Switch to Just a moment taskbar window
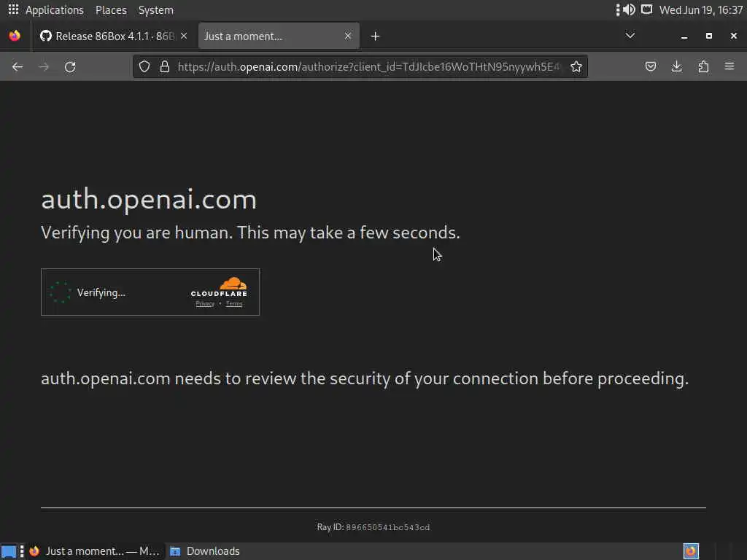Image resolution: width=747 pixels, height=560 pixels. click(x=94, y=551)
